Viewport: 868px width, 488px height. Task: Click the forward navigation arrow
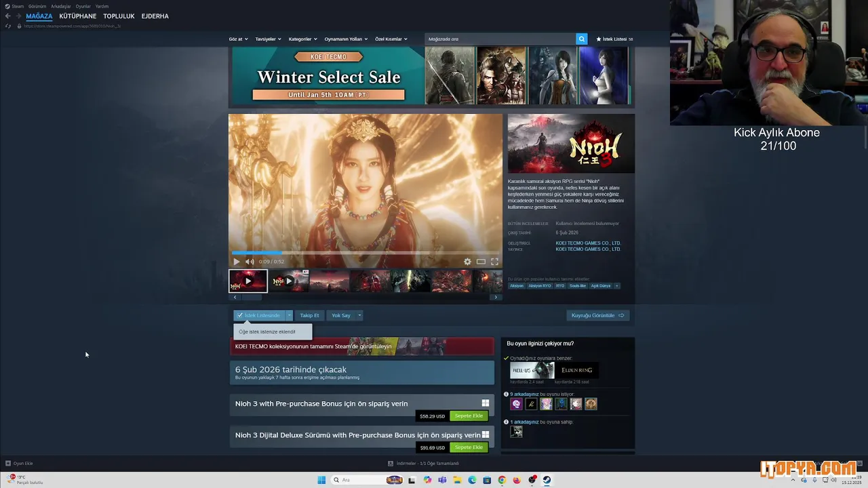(18, 16)
